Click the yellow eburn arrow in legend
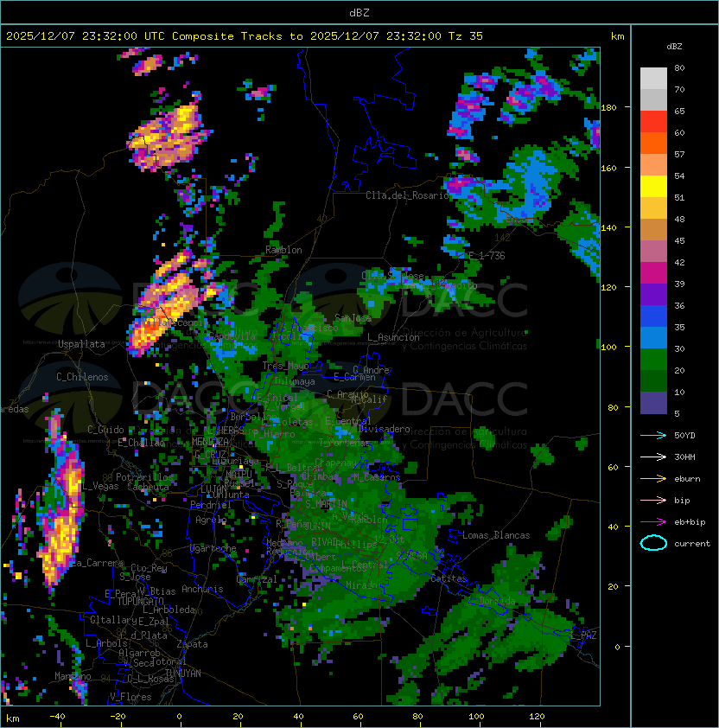 pos(653,479)
